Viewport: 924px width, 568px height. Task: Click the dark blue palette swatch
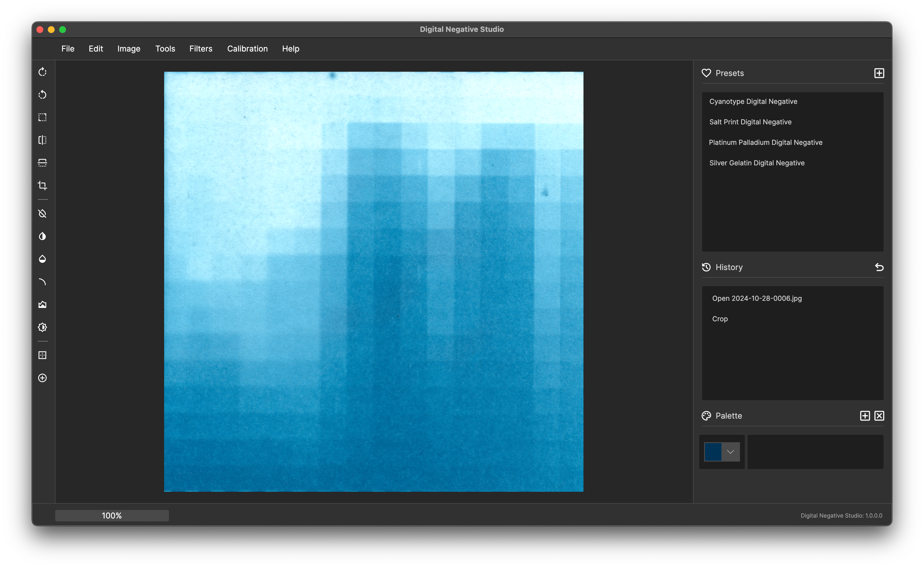(x=713, y=452)
